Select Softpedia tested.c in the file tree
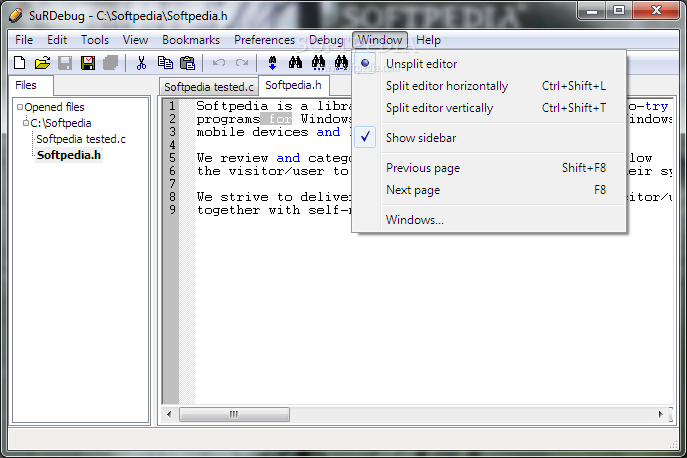 (x=81, y=139)
